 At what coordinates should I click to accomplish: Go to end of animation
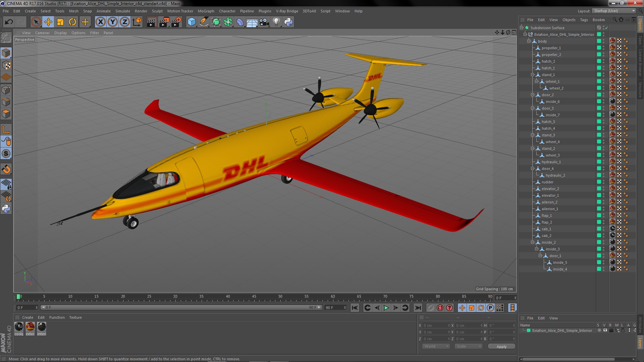pos(418,308)
